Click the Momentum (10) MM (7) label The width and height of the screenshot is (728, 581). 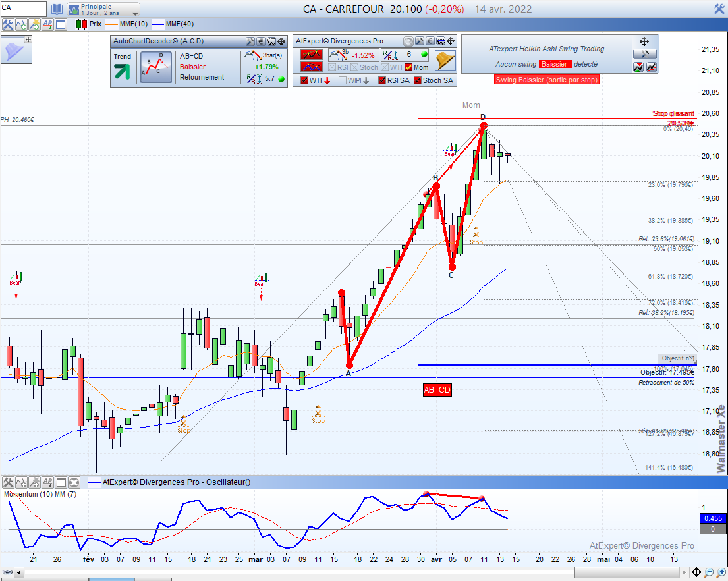[40, 494]
